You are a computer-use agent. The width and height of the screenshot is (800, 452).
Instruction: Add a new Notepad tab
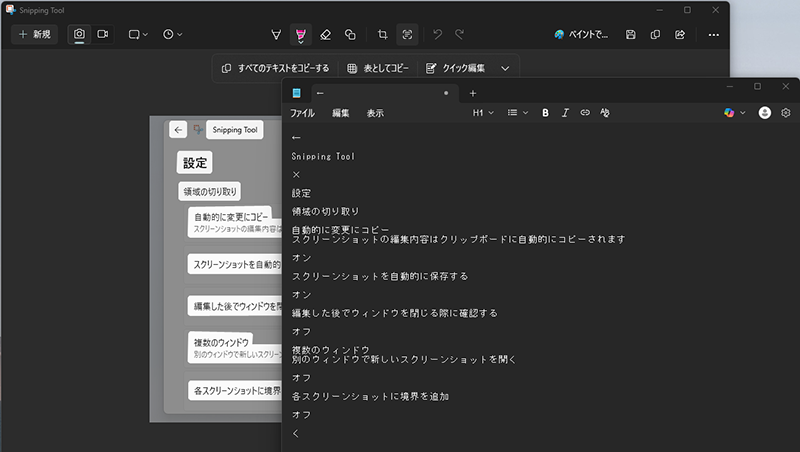473,93
